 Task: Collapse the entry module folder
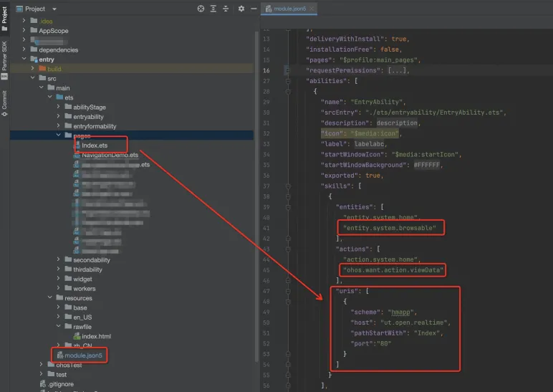pyautogui.click(x=24, y=59)
